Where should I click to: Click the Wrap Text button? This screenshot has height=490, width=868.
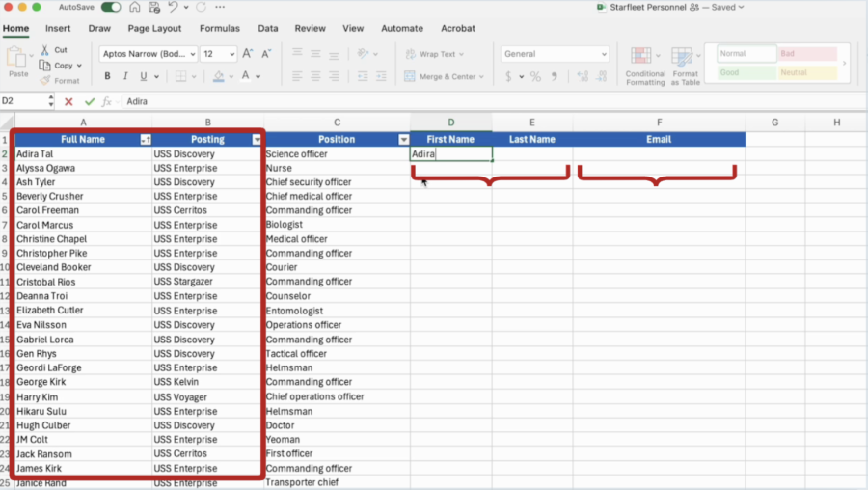click(434, 54)
